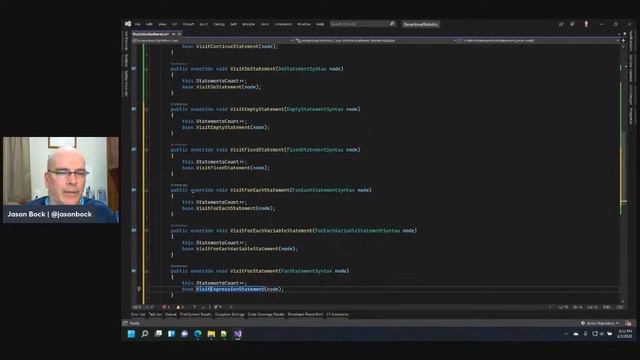The image size is (640, 360).
Task: Click the highlighted VisitExpressionStatement text
Action: coord(230,289)
